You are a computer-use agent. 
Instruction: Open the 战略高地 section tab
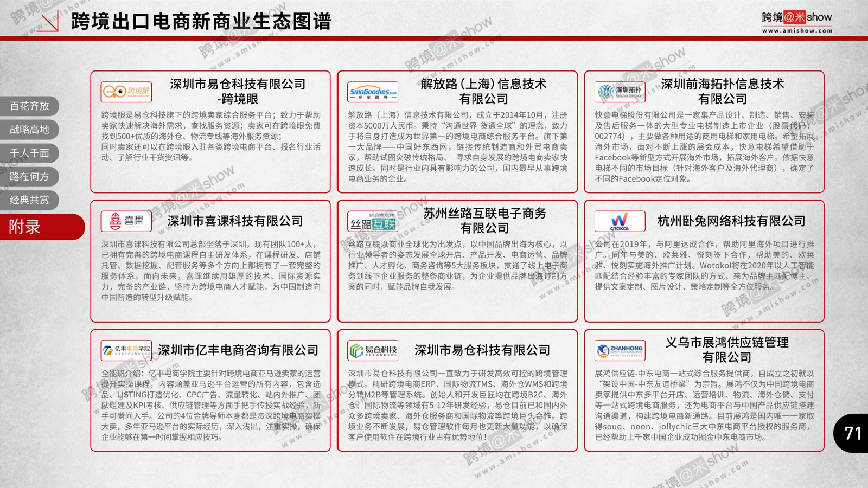[x=29, y=130]
